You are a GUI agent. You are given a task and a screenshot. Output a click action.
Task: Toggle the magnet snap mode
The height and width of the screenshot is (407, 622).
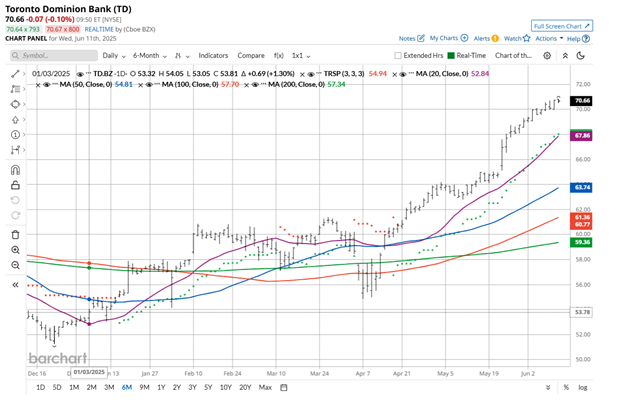(15, 170)
